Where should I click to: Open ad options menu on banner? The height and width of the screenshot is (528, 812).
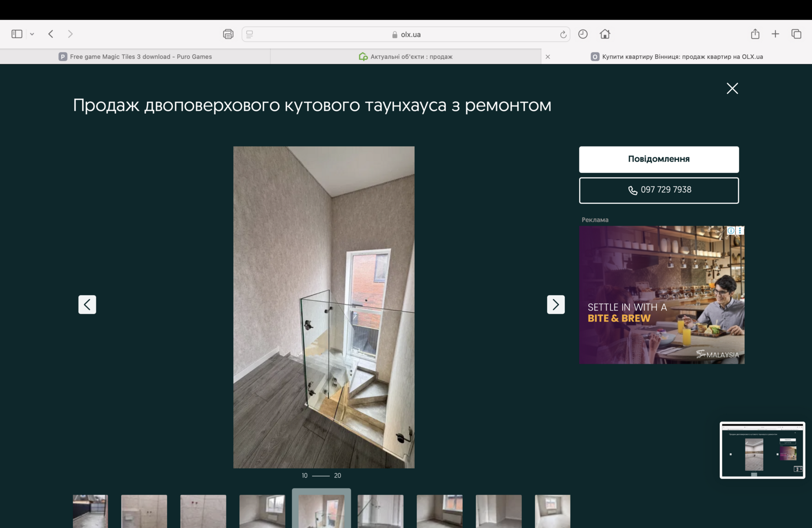(x=740, y=231)
